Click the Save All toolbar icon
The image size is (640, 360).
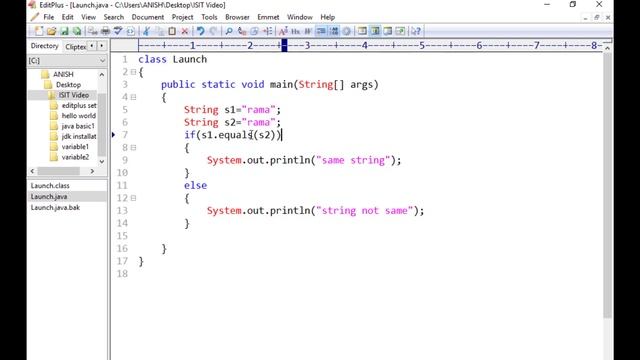[77, 31]
